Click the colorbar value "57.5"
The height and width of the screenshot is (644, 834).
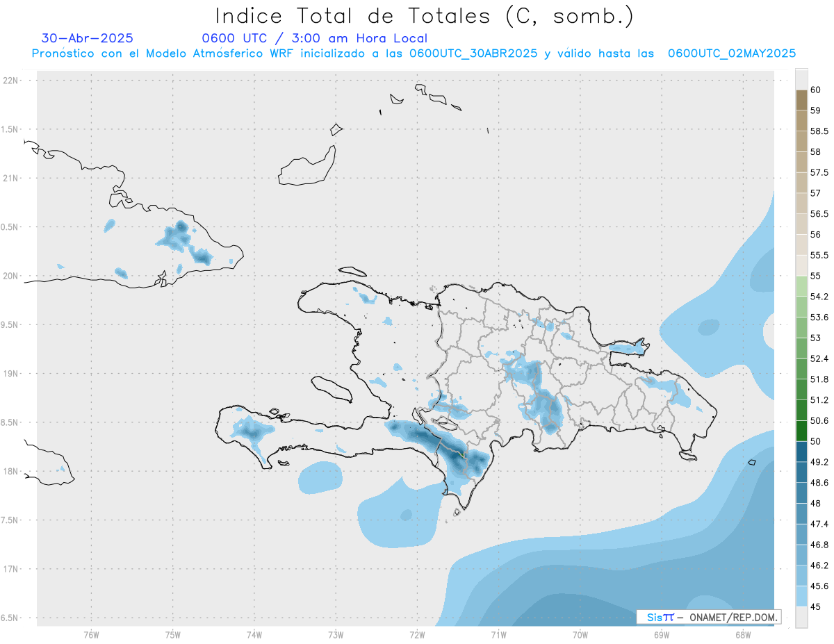point(819,172)
